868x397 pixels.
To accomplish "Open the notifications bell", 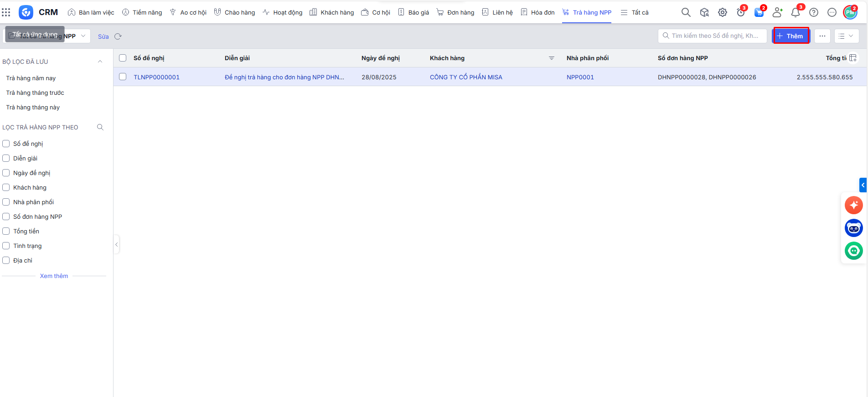I will tap(796, 12).
